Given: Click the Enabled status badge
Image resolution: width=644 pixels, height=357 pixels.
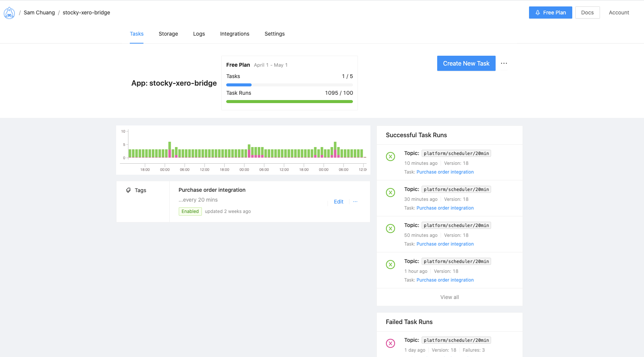Looking at the screenshot, I should tap(190, 211).
